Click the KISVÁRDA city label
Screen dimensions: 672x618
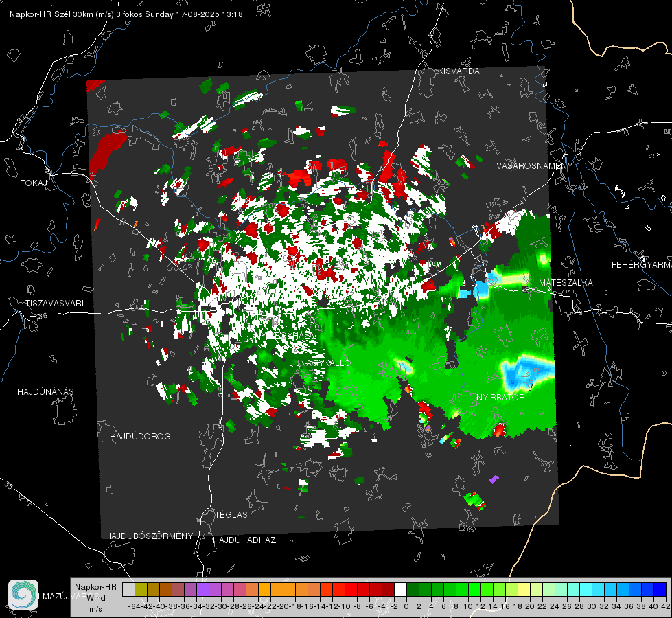(x=459, y=71)
